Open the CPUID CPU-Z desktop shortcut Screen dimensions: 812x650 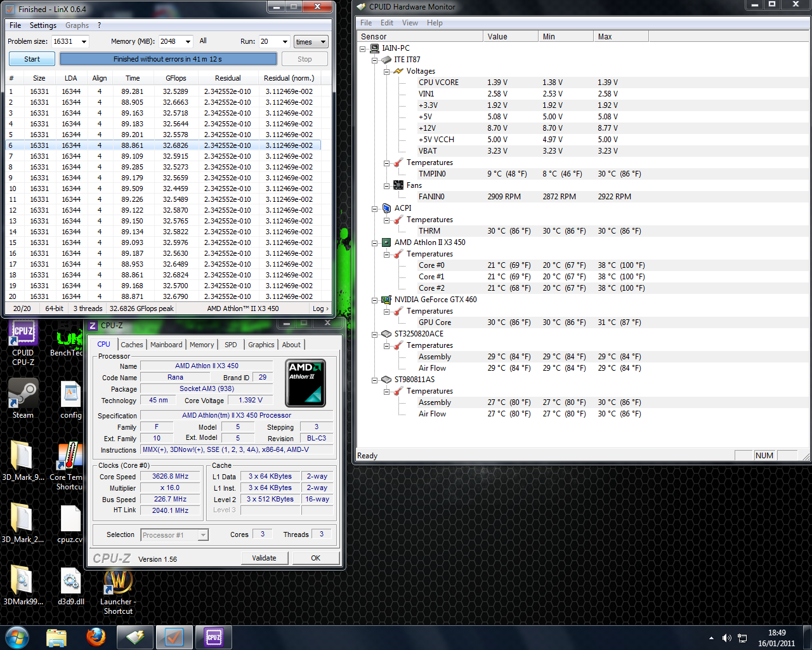pyautogui.click(x=23, y=343)
